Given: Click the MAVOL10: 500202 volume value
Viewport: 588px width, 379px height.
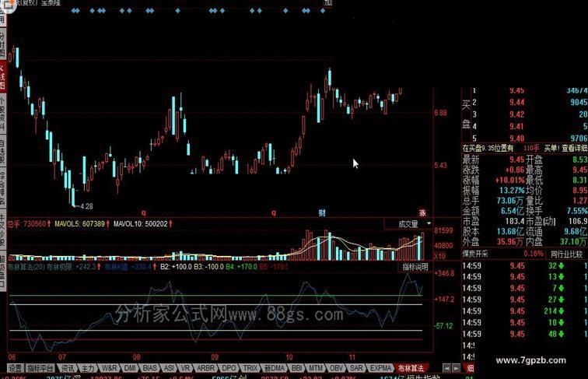Looking at the screenshot, I should point(141,224).
